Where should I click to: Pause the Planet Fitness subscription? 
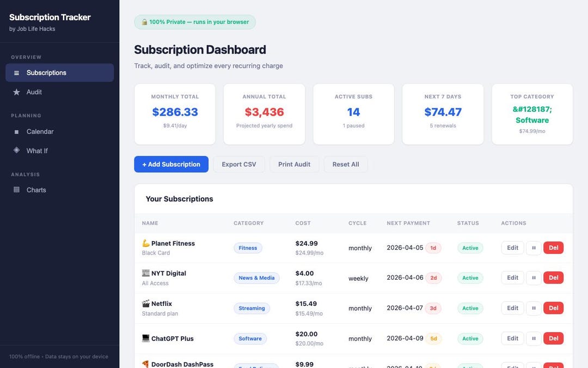click(534, 248)
